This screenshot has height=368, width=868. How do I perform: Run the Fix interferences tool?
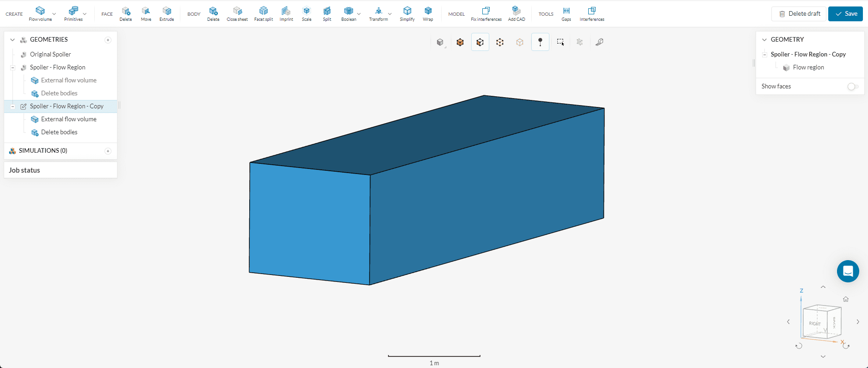(x=486, y=13)
